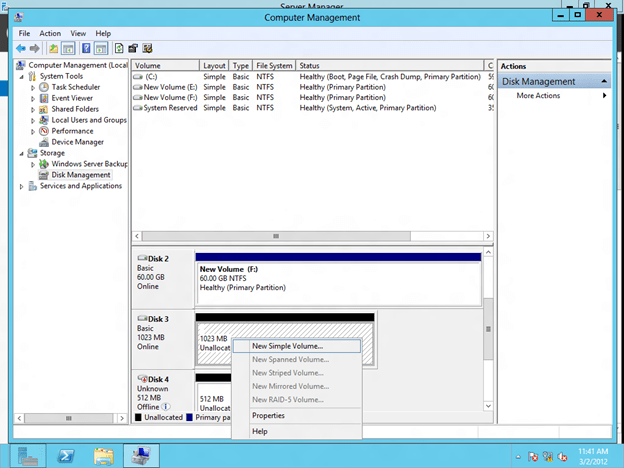Select Properties in the context menu
This screenshot has width=624, height=468.
point(268,415)
